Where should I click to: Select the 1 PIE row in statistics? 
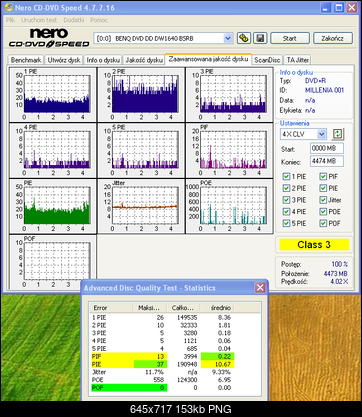[163, 317]
